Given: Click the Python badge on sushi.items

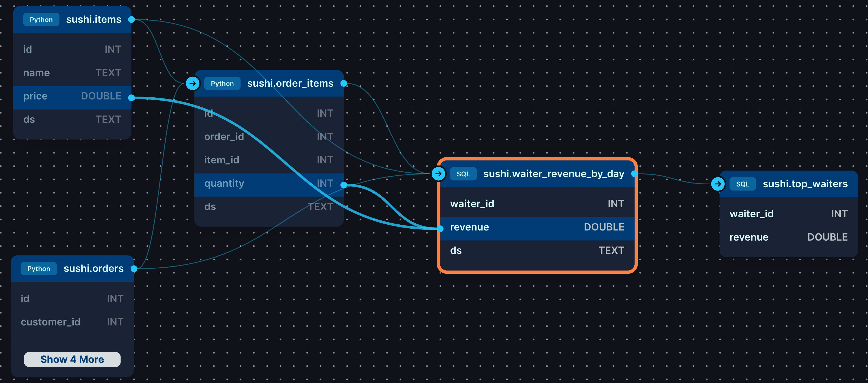Looking at the screenshot, I should [x=41, y=20].
